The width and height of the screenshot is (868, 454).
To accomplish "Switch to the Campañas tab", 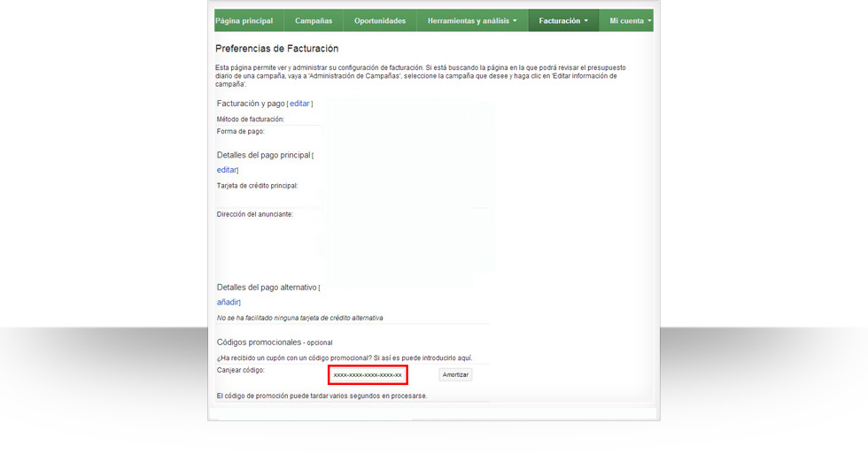I will point(314,20).
